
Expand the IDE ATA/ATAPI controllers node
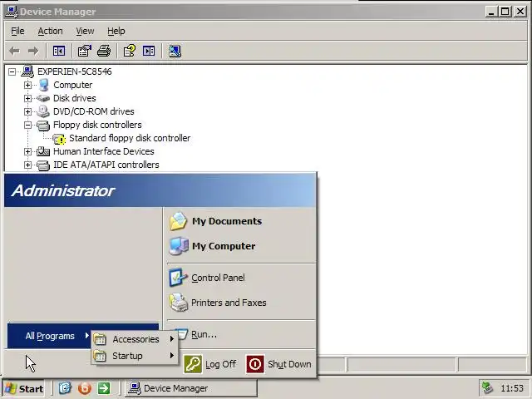tap(27, 165)
